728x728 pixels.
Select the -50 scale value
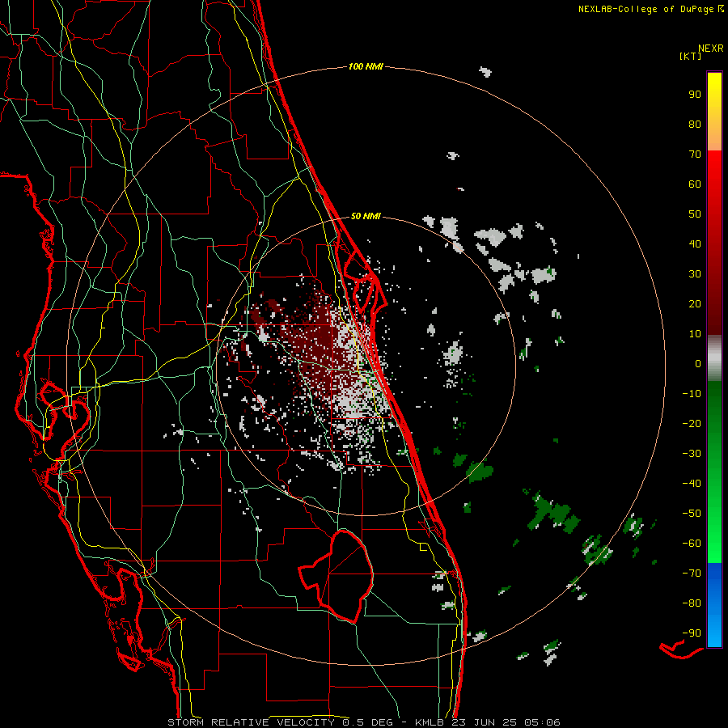pyautogui.click(x=692, y=514)
